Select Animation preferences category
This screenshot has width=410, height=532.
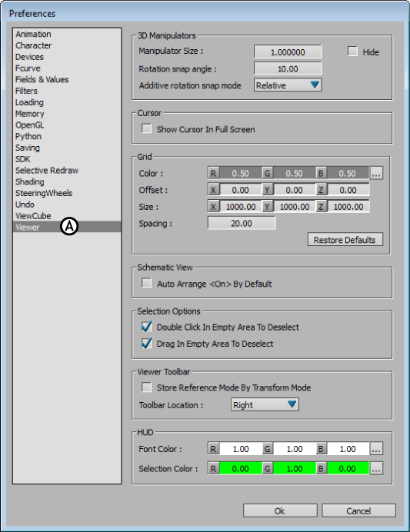(33, 34)
